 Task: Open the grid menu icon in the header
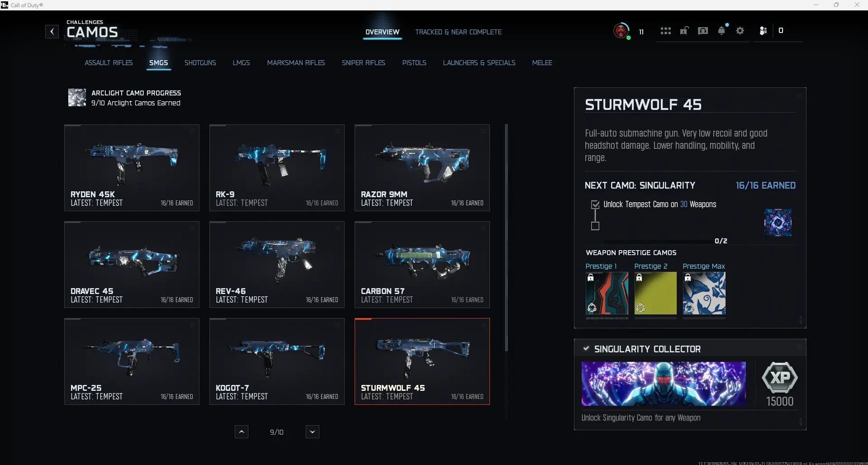(x=665, y=31)
